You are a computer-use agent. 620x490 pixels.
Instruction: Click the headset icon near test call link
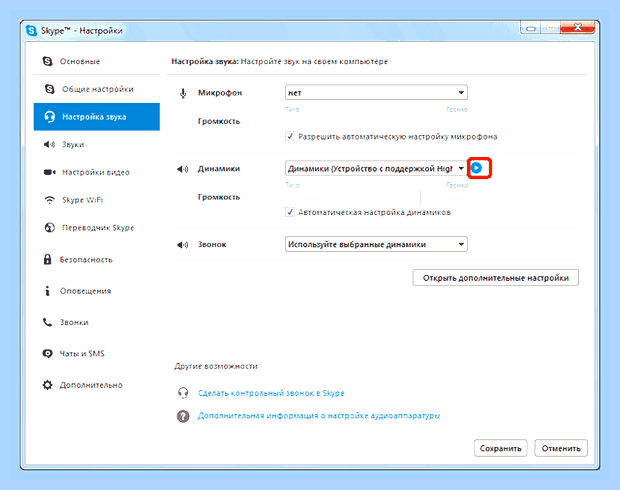coord(183,393)
